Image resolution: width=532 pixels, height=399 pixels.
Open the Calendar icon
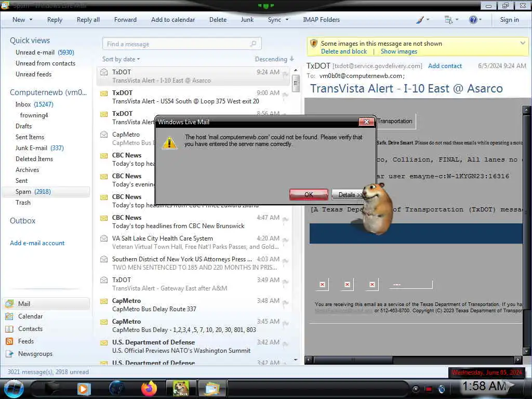coord(9,316)
